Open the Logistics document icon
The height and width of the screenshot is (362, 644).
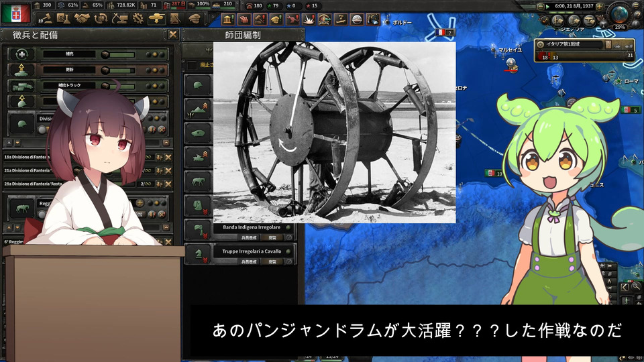tap(175, 19)
